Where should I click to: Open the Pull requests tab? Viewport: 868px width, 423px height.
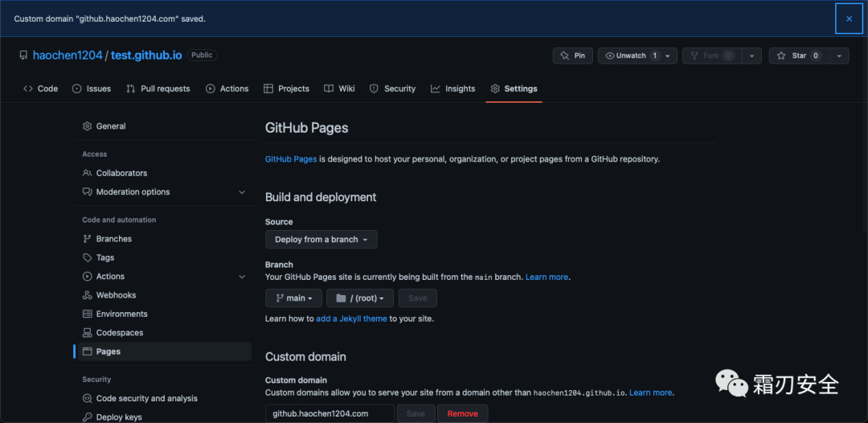click(x=158, y=88)
